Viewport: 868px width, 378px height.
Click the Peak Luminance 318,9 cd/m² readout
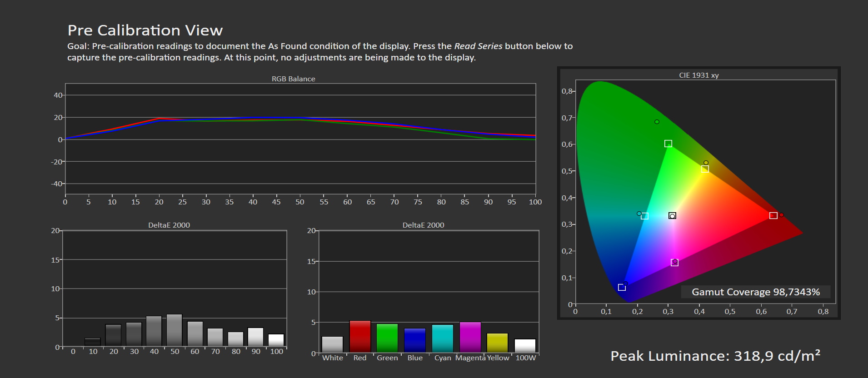pos(715,356)
